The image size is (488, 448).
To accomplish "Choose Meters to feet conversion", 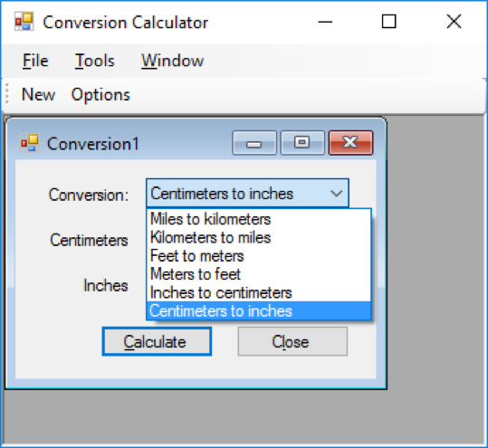I will [259, 274].
